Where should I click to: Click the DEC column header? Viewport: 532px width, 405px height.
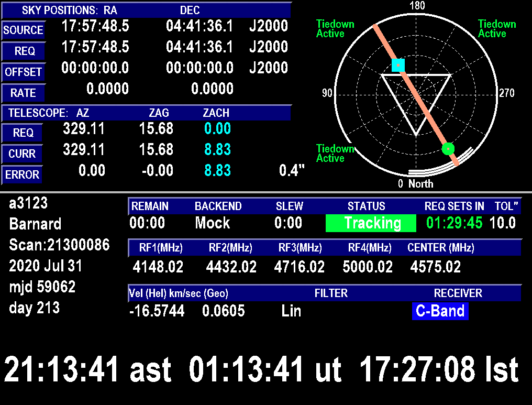pos(190,10)
